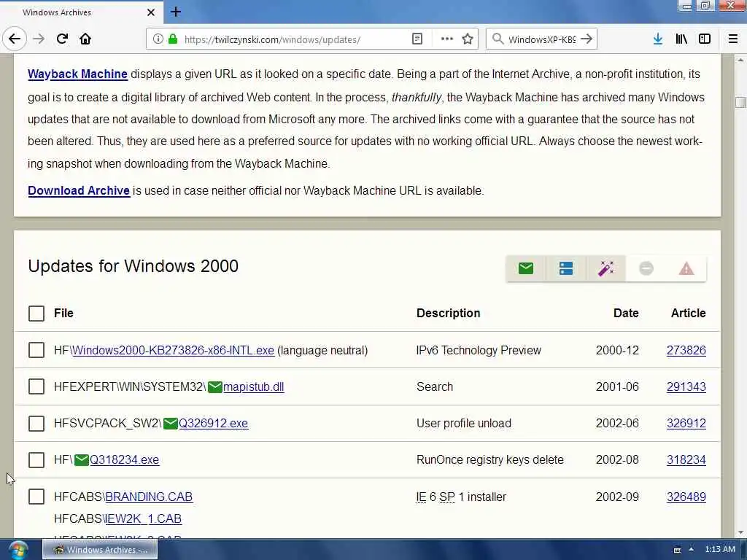Click the WindowsXP-KB search field
This screenshot has height=560, width=747.
tap(542, 39)
